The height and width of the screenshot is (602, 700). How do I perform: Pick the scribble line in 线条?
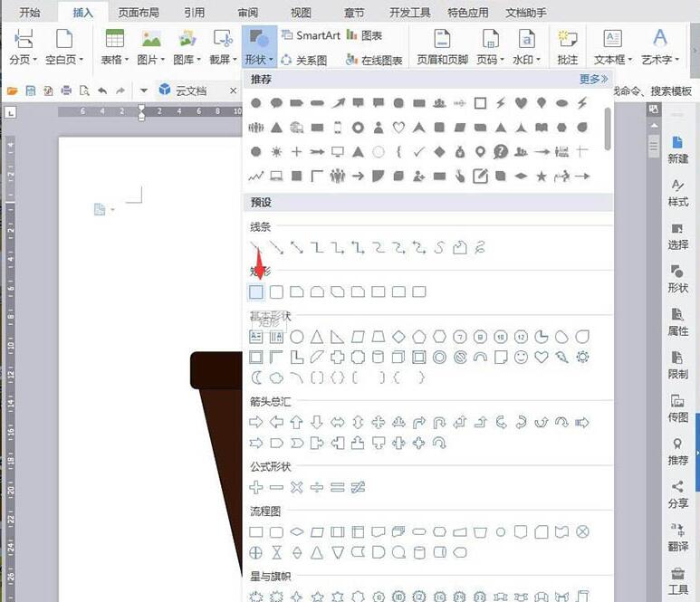(480, 247)
